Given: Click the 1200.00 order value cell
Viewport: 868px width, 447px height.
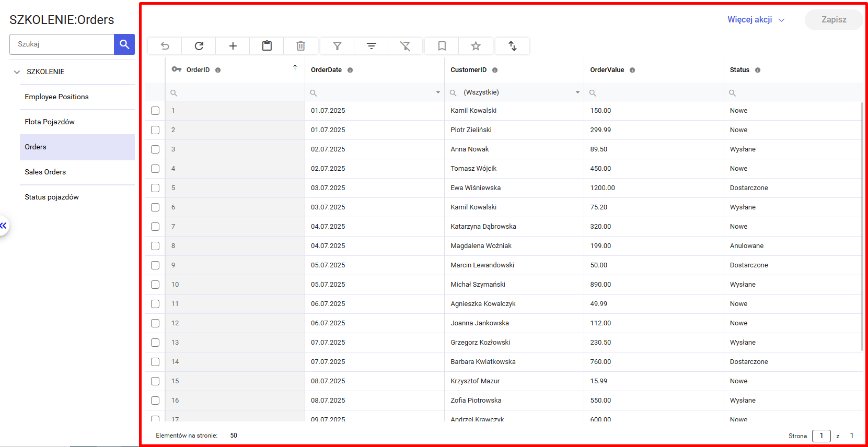Looking at the screenshot, I should [x=654, y=188].
